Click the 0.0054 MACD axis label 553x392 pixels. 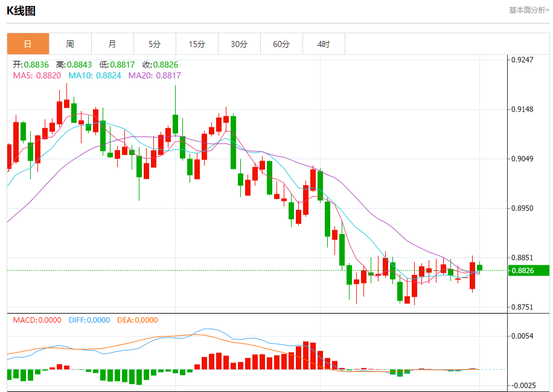522,336
